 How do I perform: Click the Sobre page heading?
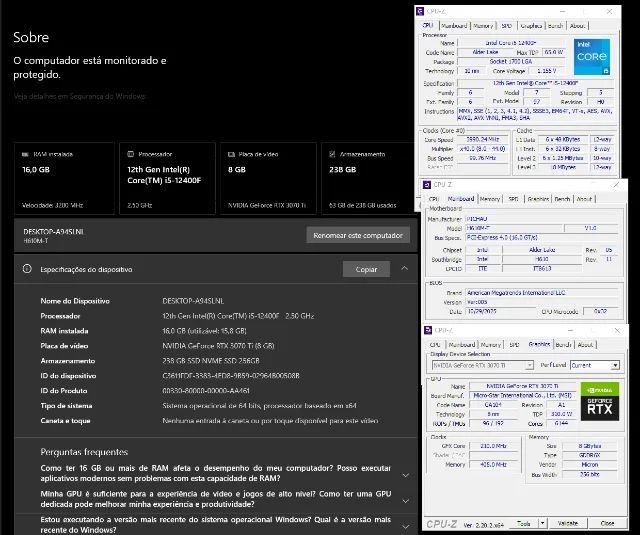pos(31,37)
